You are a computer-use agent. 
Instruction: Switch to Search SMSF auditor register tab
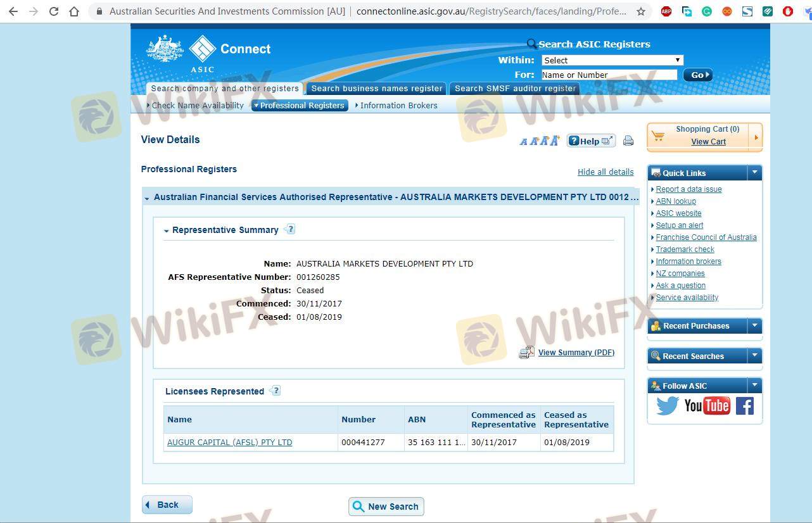tap(515, 89)
